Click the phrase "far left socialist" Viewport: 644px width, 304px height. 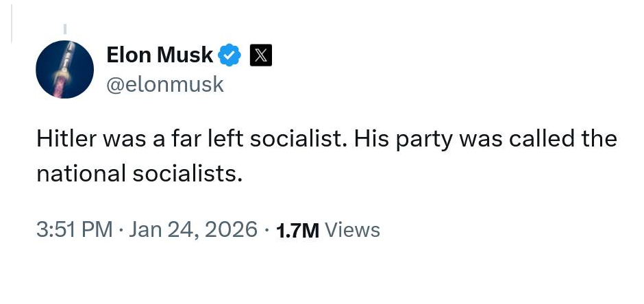point(252,139)
